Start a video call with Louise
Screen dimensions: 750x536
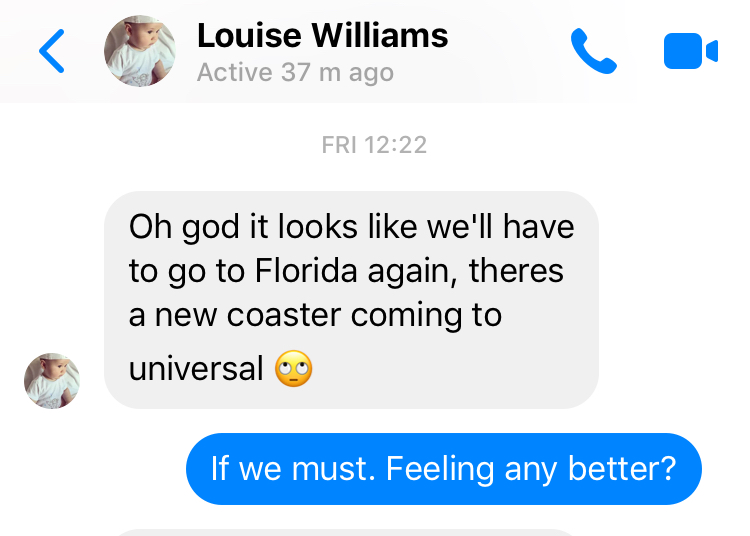[691, 51]
